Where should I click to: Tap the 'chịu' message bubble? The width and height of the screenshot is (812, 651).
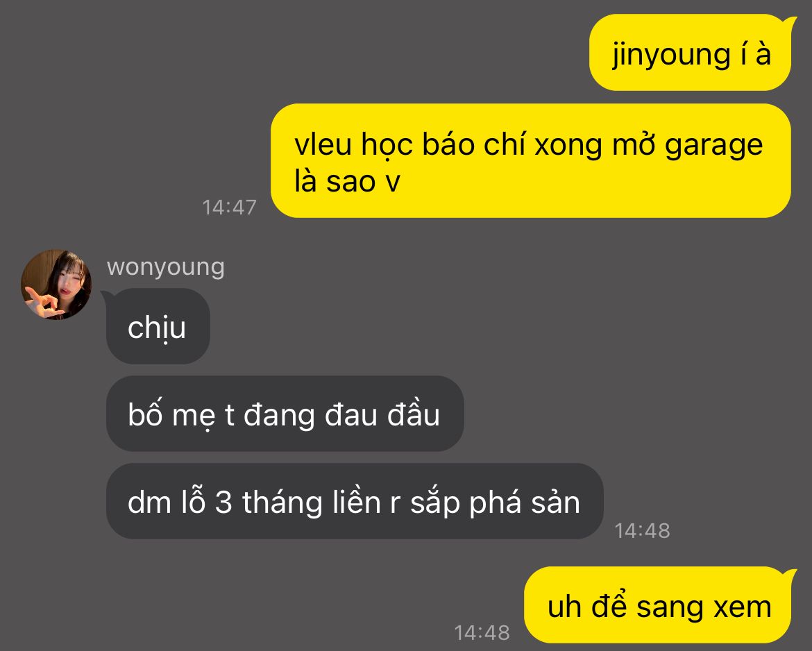click(157, 326)
